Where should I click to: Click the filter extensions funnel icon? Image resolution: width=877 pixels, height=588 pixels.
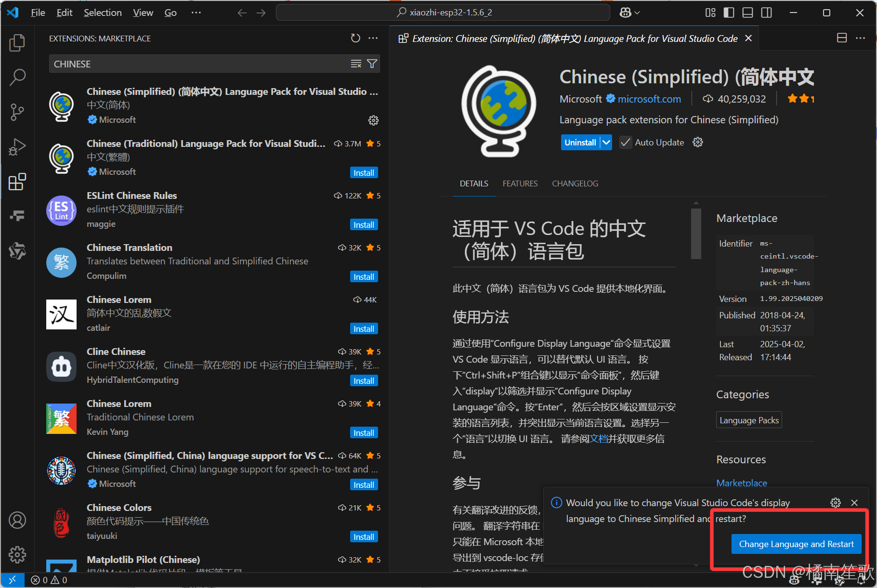click(x=372, y=64)
